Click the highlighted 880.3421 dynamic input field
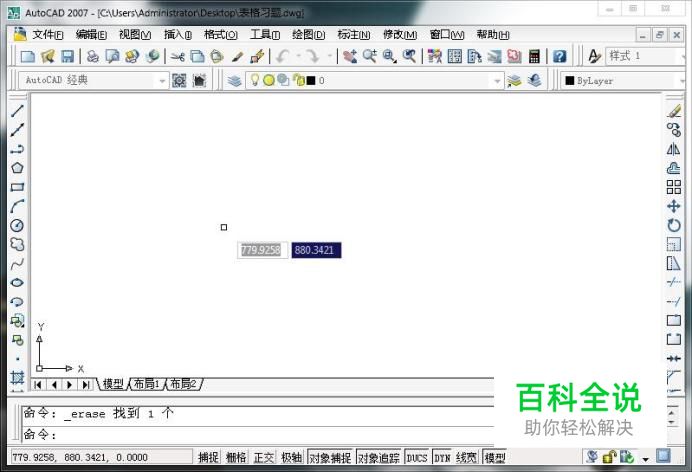The width and height of the screenshot is (692, 472). coord(316,250)
